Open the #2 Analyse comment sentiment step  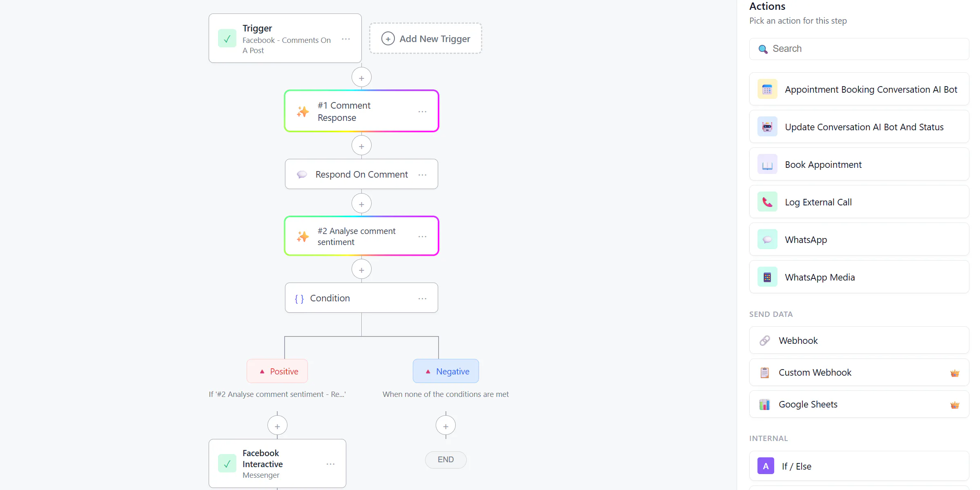361,236
